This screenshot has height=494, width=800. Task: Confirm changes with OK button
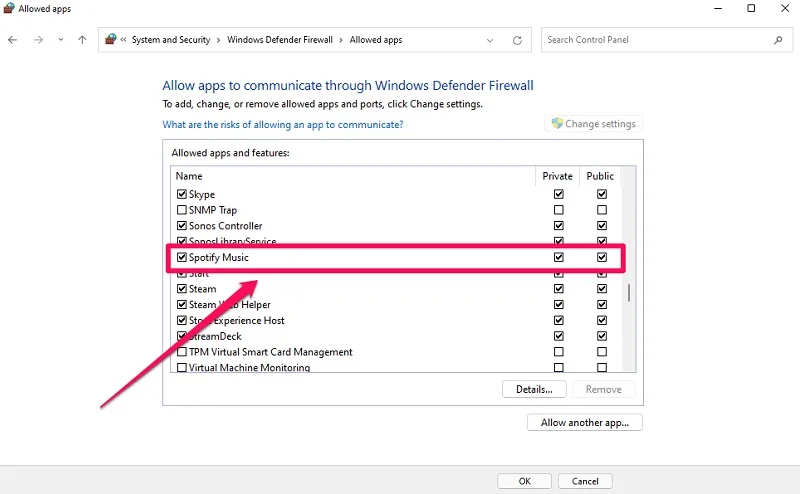(x=524, y=481)
